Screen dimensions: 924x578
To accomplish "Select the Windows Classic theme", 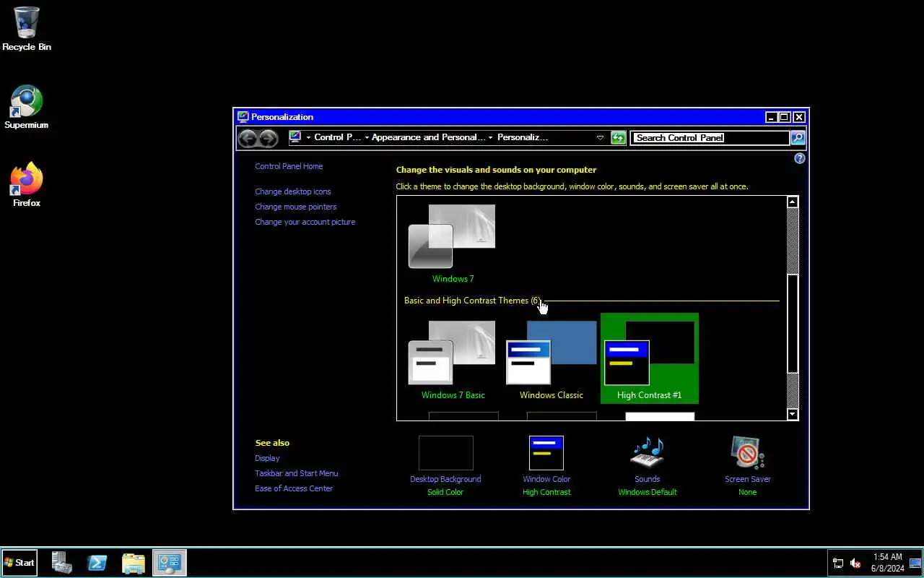I will click(x=552, y=360).
